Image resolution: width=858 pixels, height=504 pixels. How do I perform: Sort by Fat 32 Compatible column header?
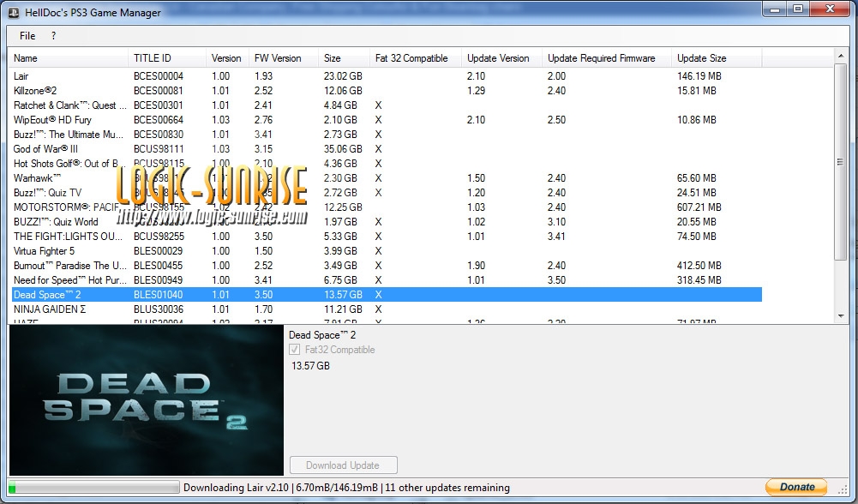(x=416, y=58)
